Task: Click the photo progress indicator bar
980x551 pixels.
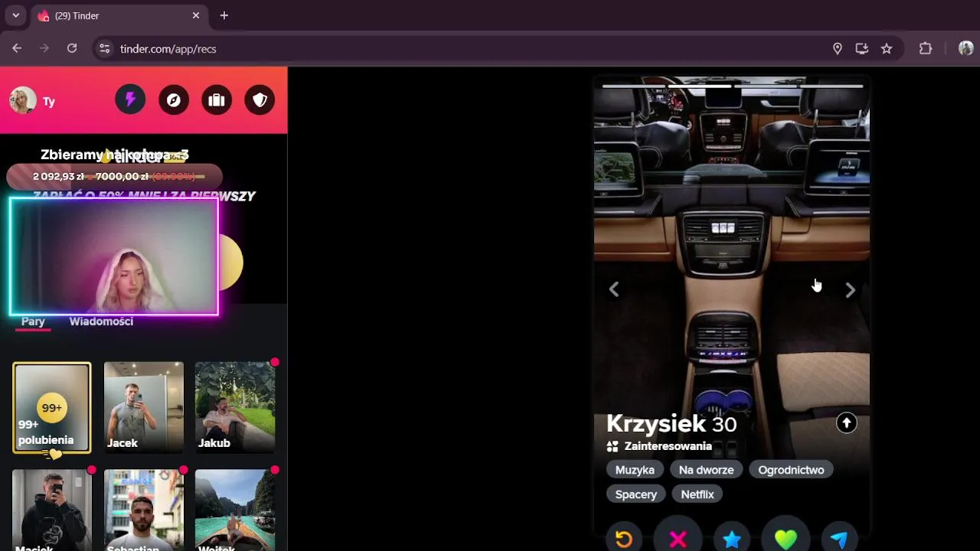Action: (x=732, y=86)
